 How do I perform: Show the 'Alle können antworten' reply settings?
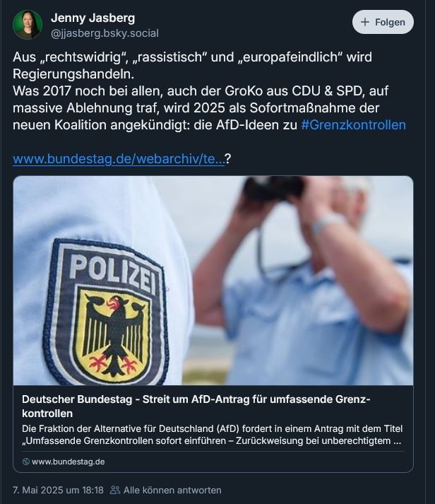coord(166,490)
